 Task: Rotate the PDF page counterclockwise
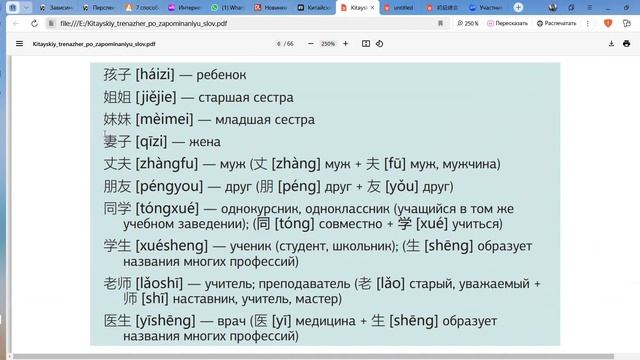[x=380, y=44]
